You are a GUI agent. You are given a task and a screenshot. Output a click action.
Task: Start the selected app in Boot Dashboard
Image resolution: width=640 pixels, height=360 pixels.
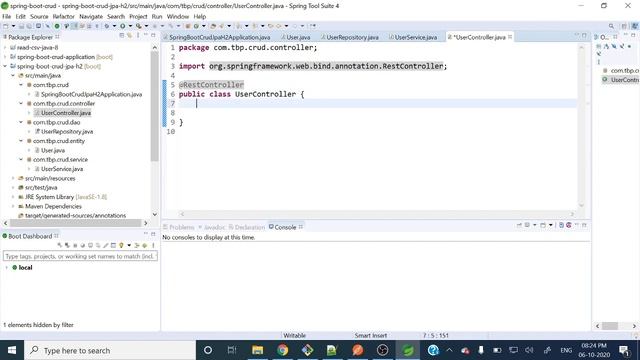pos(60,245)
